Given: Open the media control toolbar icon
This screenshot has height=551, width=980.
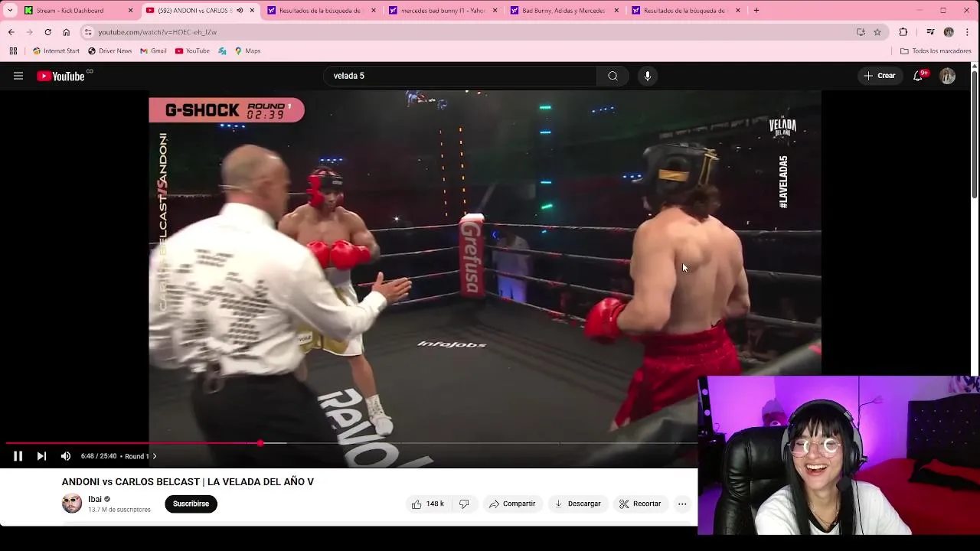Looking at the screenshot, I should tap(930, 32).
